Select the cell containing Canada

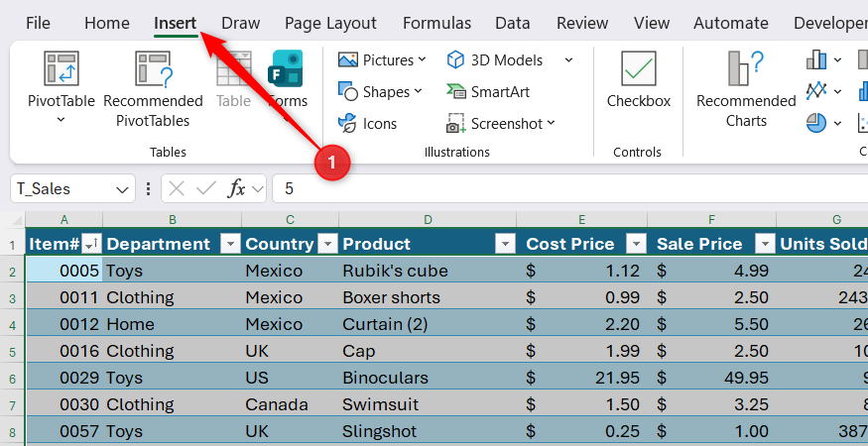tap(290, 404)
